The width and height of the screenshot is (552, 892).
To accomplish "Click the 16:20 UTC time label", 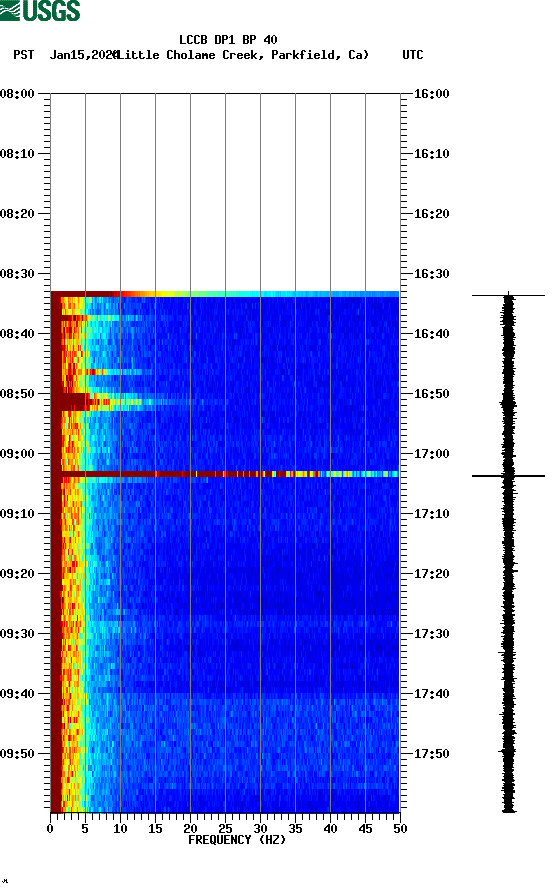I will (431, 214).
